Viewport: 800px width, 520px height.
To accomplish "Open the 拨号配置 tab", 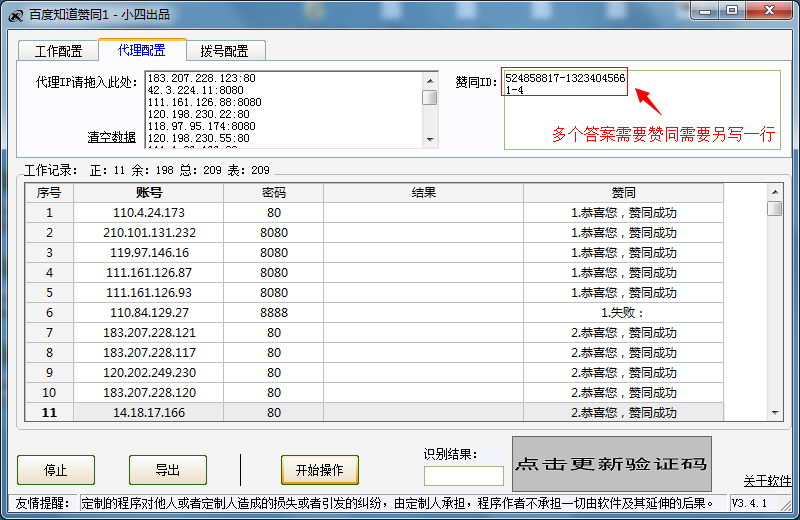I will pos(224,51).
